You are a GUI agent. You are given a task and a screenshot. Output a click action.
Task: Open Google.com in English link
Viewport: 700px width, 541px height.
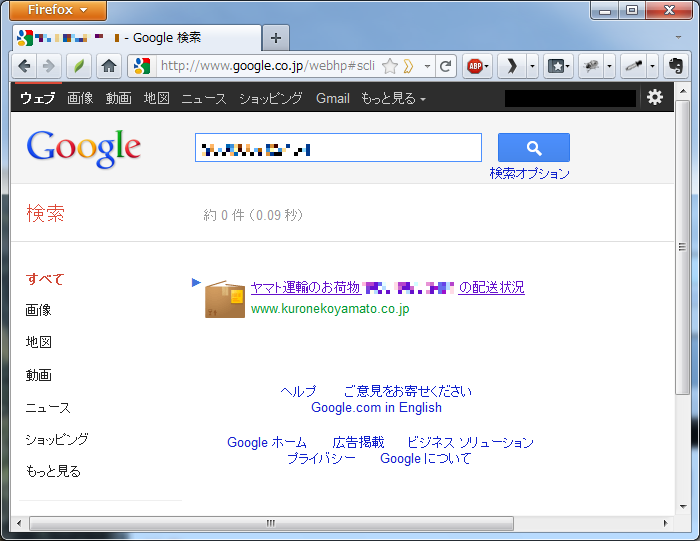pyautogui.click(x=376, y=408)
